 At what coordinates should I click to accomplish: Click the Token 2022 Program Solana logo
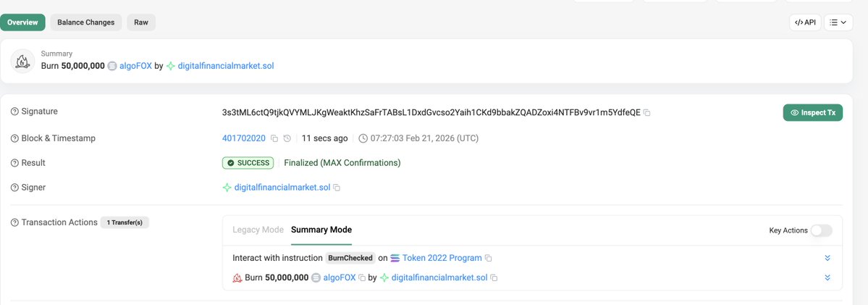click(x=395, y=259)
